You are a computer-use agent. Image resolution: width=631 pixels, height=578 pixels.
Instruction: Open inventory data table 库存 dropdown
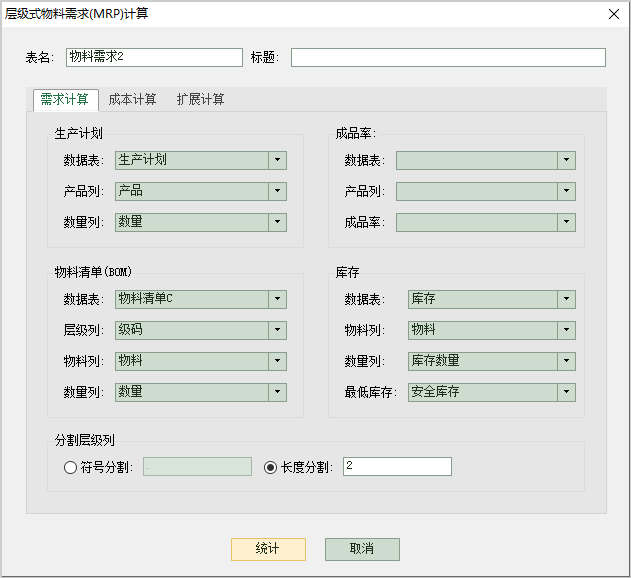[x=566, y=299]
